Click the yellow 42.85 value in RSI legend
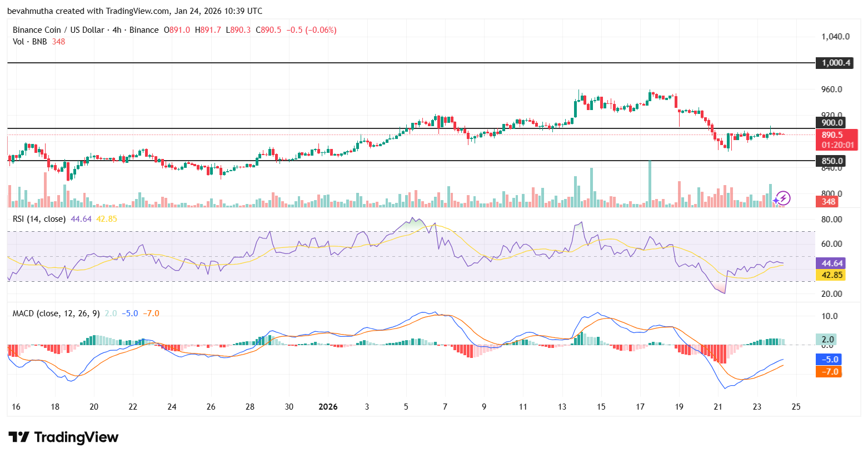Screen dimensions: 868x458 pos(107,219)
